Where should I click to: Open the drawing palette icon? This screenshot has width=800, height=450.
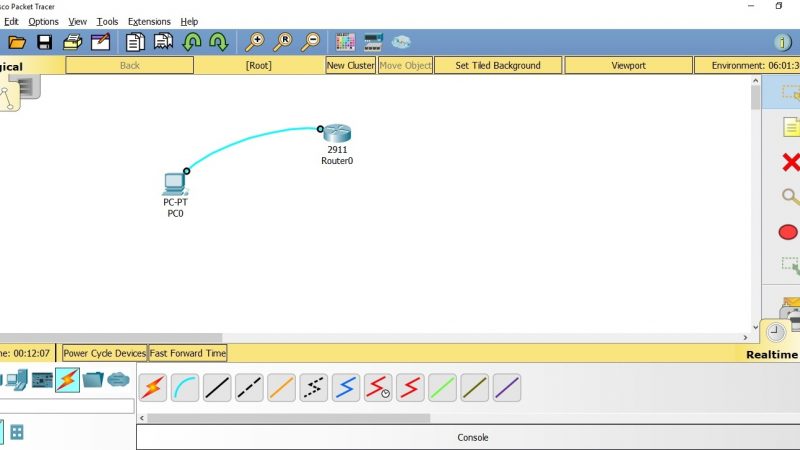coord(345,42)
